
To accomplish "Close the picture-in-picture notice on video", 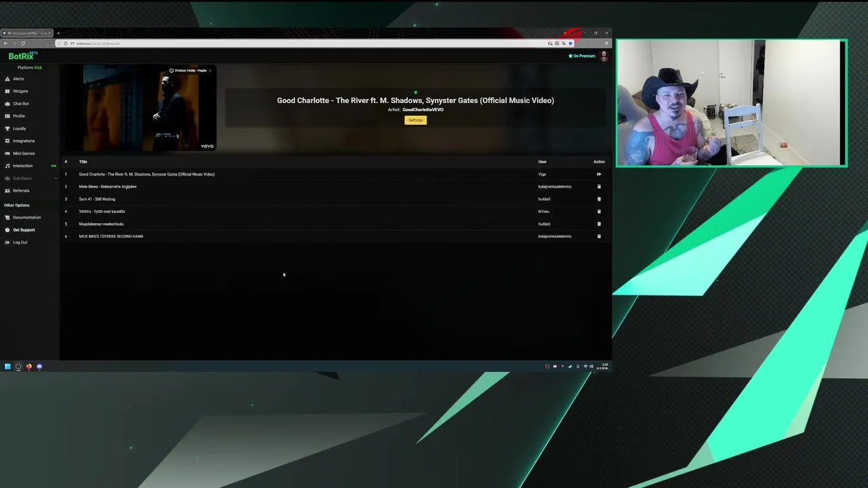I will pos(210,70).
